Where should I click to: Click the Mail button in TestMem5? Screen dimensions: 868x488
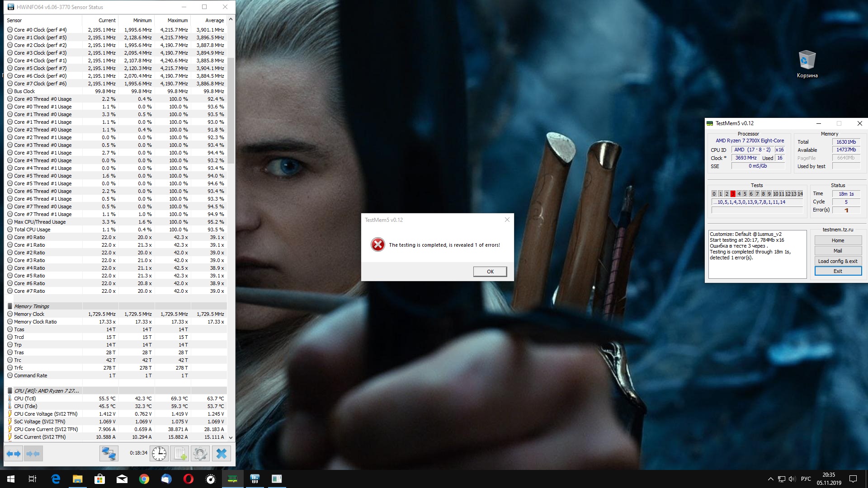(x=838, y=251)
